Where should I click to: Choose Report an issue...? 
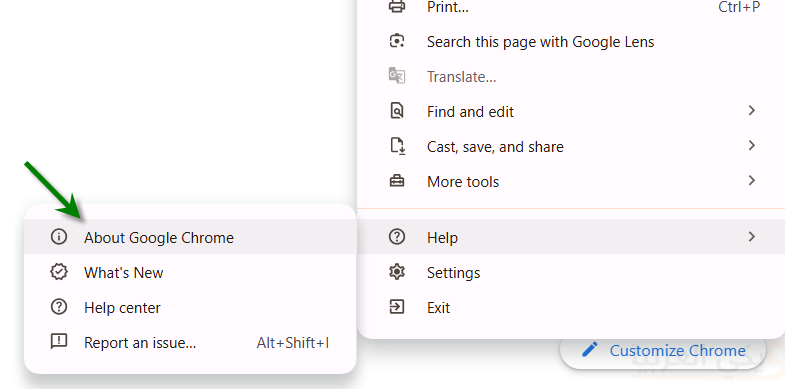pos(190,342)
